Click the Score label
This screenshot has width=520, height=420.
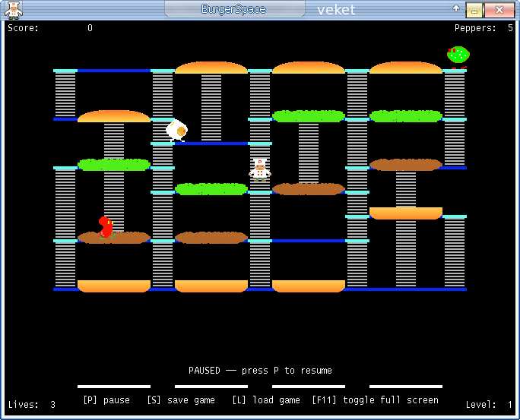point(24,28)
